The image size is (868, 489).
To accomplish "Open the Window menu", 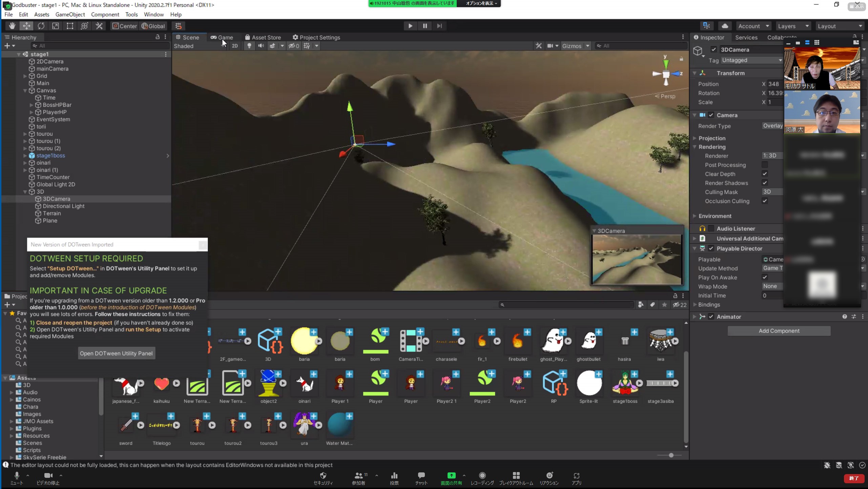I will [153, 14].
